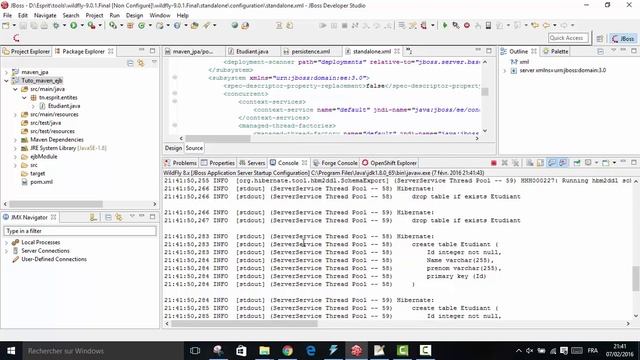Click the green start server icon in toolbar
Image resolution: width=640 pixels, height=360 pixels.
click(445, 25)
